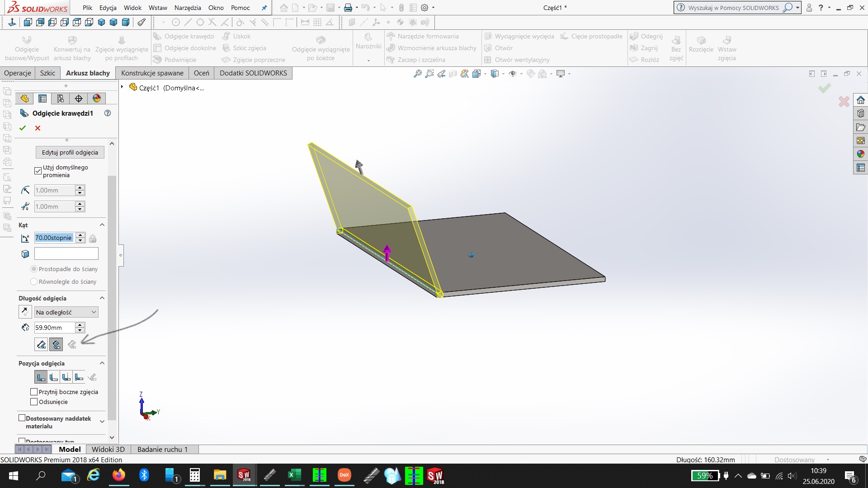This screenshot has width=868, height=488.
Task: Collapse the Kąt section
Action: 102,225
